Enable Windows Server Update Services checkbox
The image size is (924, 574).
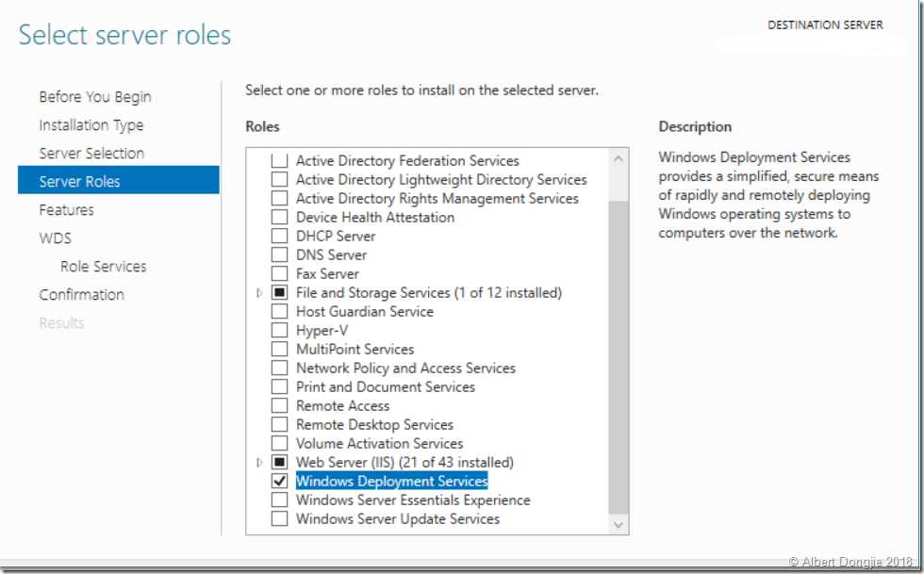tap(279, 518)
